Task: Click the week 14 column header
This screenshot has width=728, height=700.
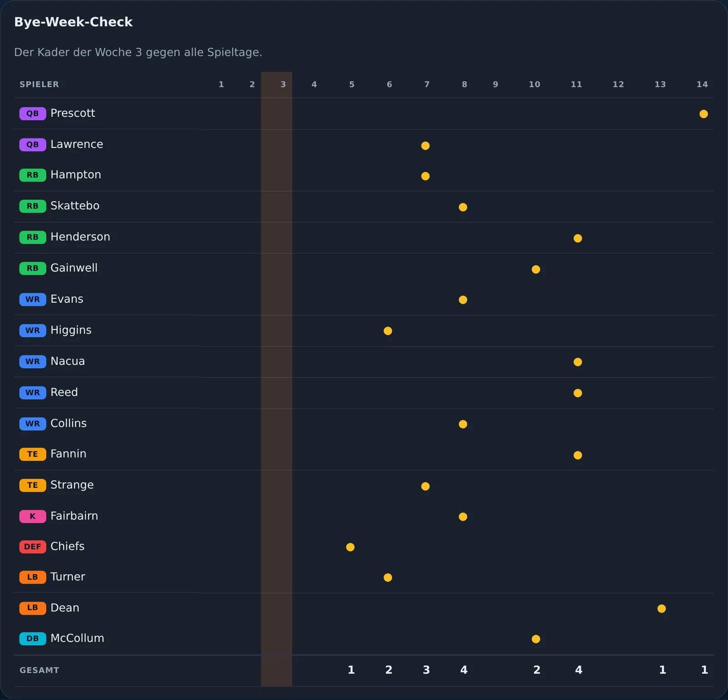Action: [702, 85]
